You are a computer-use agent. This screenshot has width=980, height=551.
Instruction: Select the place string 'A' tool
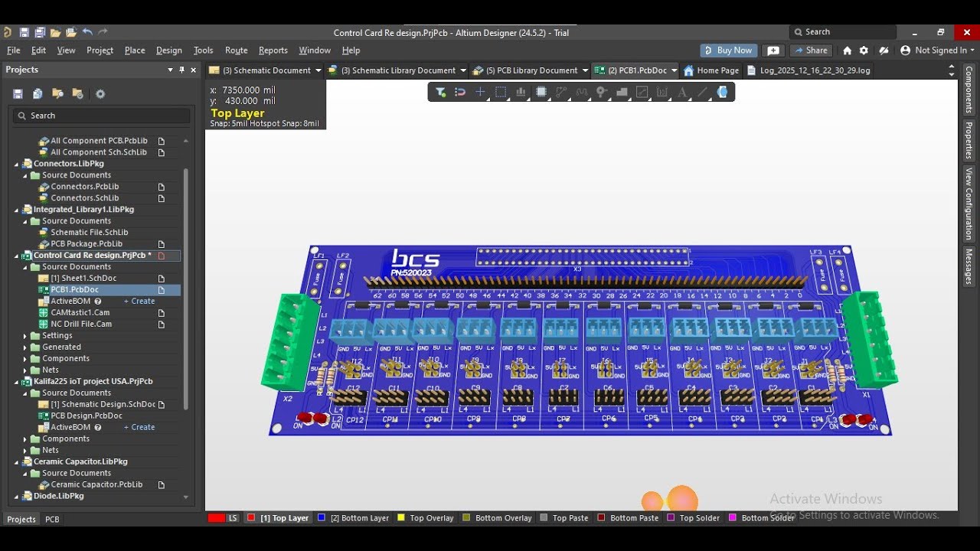point(682,92)
